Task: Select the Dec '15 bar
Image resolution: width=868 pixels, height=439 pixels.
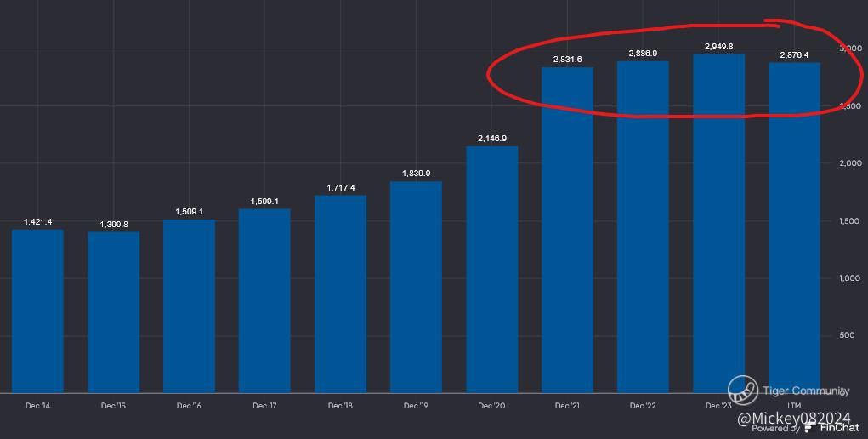Action: [x=113, y=312]
